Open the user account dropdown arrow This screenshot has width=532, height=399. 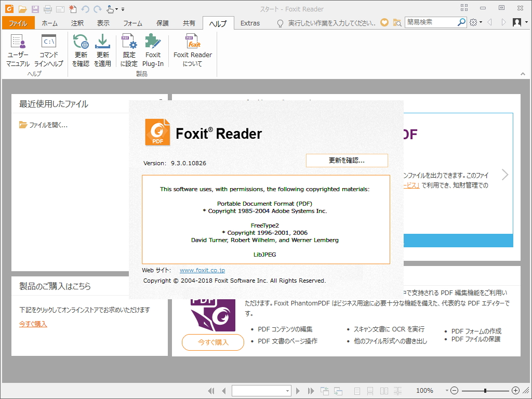pyautogui.click(x=526, y=23)
